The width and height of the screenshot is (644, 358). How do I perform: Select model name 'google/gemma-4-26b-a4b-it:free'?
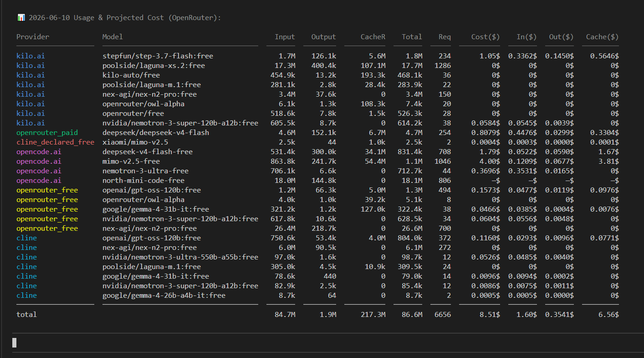[164, 296]
